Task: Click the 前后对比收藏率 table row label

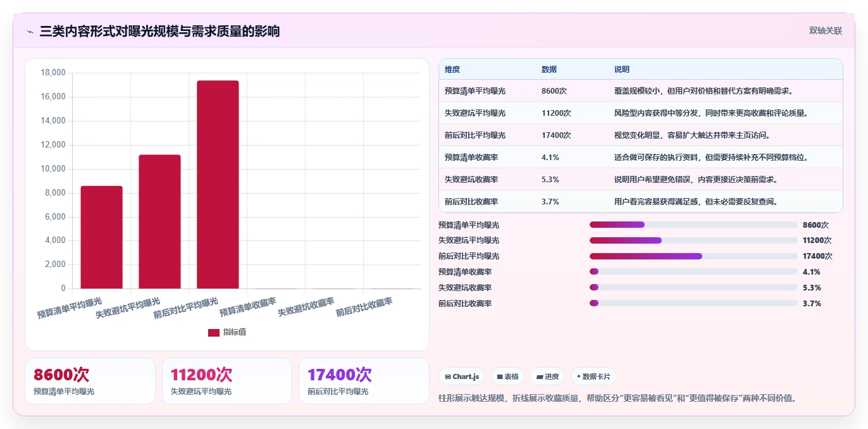Action: click(x=471, y=202)
